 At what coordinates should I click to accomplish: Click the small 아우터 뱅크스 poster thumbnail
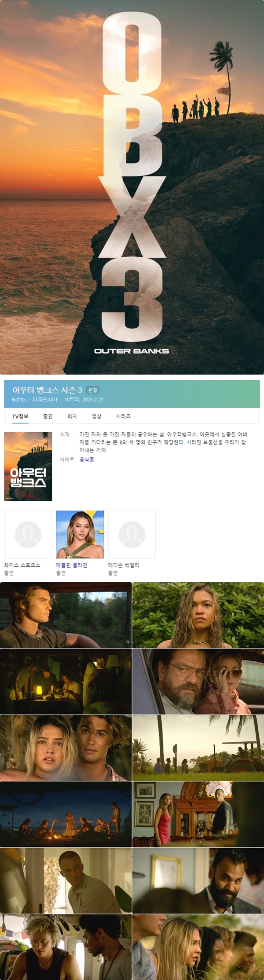(x=28, y=466)
